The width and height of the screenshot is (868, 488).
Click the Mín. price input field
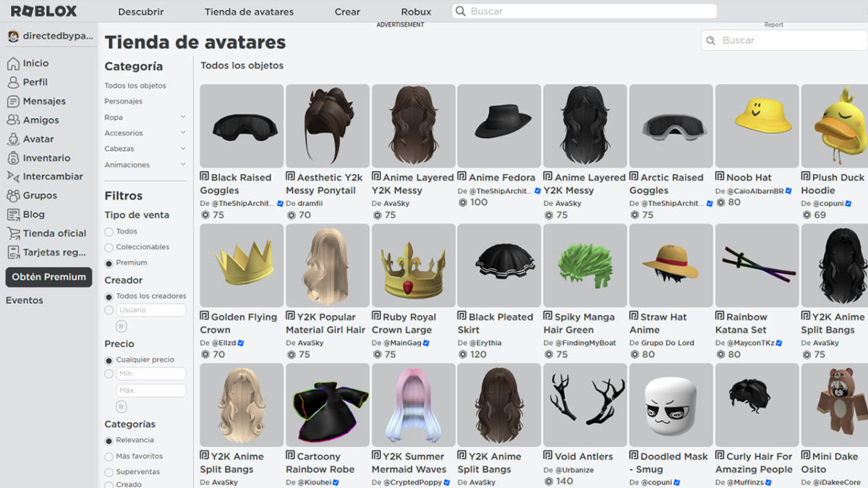(150, 374)
